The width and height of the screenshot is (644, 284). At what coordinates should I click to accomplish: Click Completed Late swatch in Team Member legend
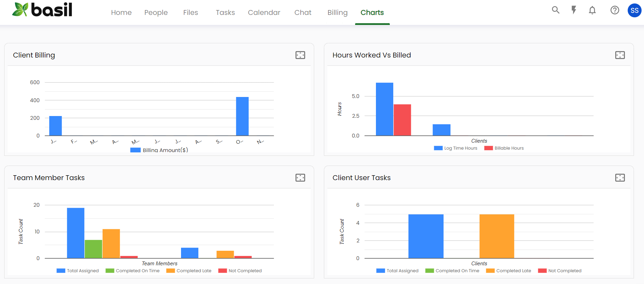(171, 271)
